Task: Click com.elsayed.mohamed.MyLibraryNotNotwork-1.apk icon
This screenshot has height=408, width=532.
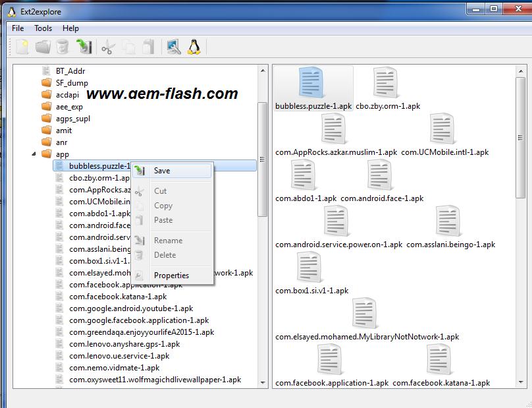Action: click(x=365, y=314)
